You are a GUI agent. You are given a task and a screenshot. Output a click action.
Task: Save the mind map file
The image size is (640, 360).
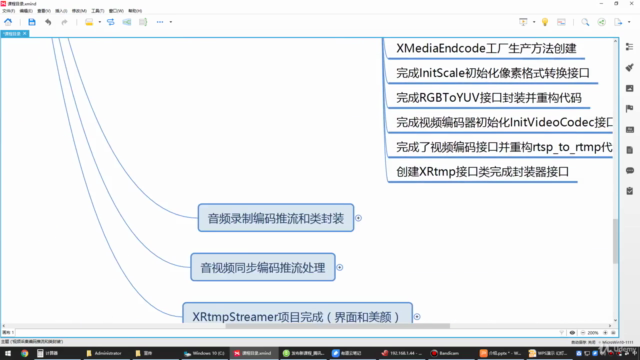pyautogui.click(x=31, y=22)
